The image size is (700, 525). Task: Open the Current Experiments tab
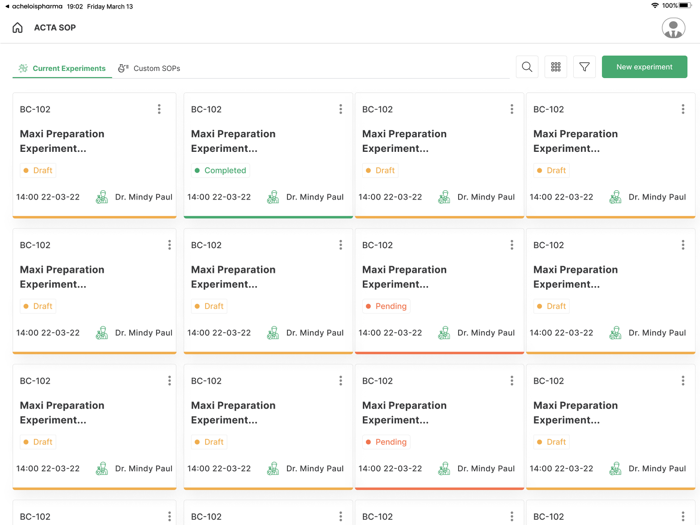(62, 68)
